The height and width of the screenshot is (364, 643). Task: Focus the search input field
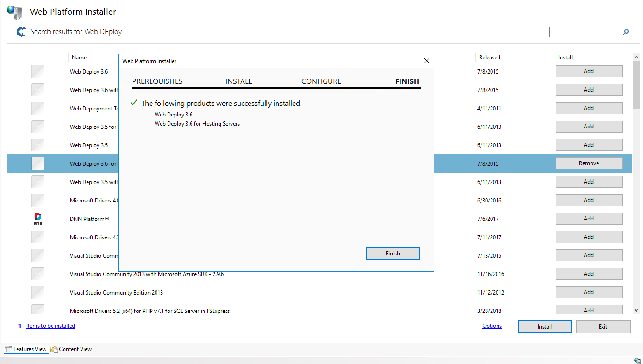point(583,32)
